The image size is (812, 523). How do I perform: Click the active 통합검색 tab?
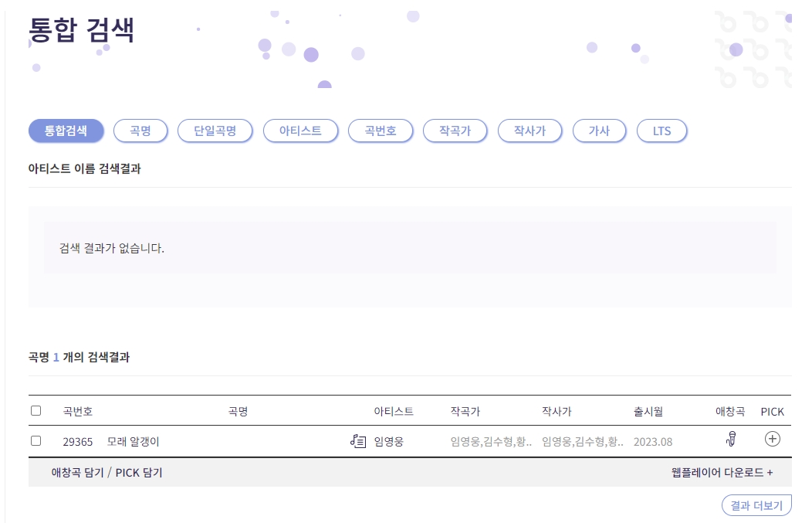(x=67, y=131)
